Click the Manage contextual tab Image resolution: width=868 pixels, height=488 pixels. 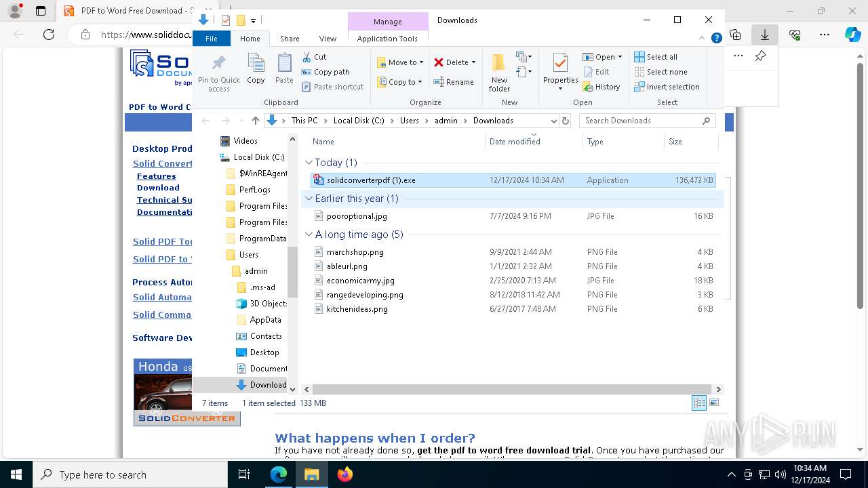pyautogui.click(x=387, y=22)
